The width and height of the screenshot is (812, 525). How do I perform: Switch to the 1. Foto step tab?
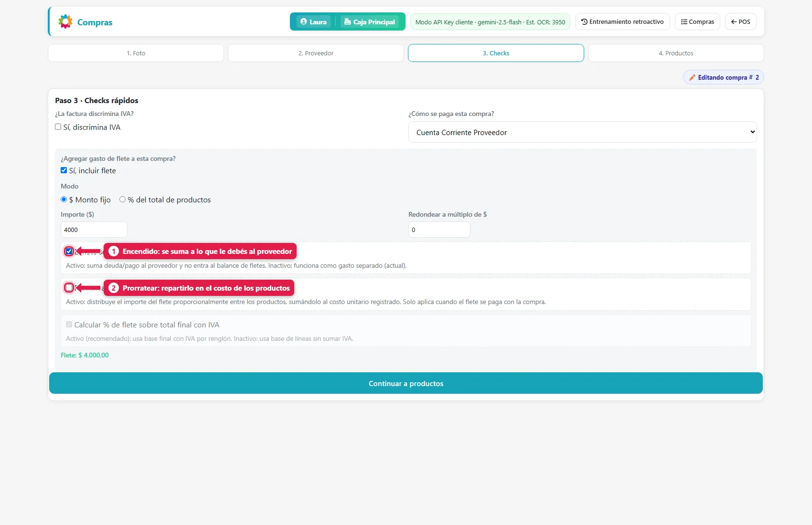(136, 53)
